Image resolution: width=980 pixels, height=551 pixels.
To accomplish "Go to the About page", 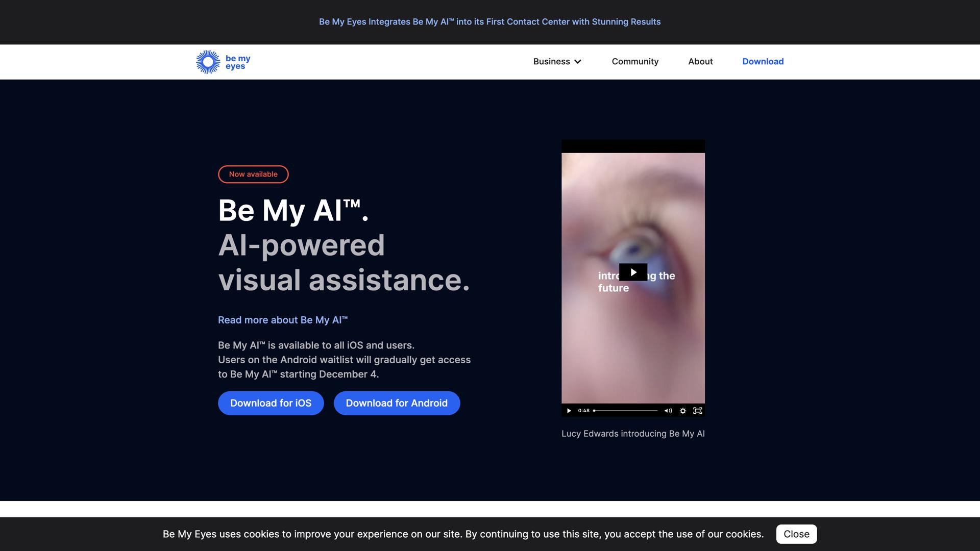I will tap(700, 62).
